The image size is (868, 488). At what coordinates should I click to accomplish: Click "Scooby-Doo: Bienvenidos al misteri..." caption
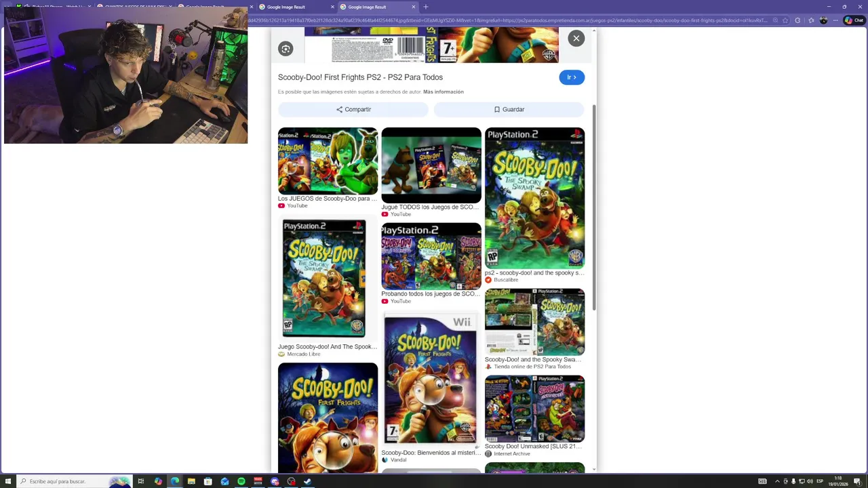click(x=431, y=453)
